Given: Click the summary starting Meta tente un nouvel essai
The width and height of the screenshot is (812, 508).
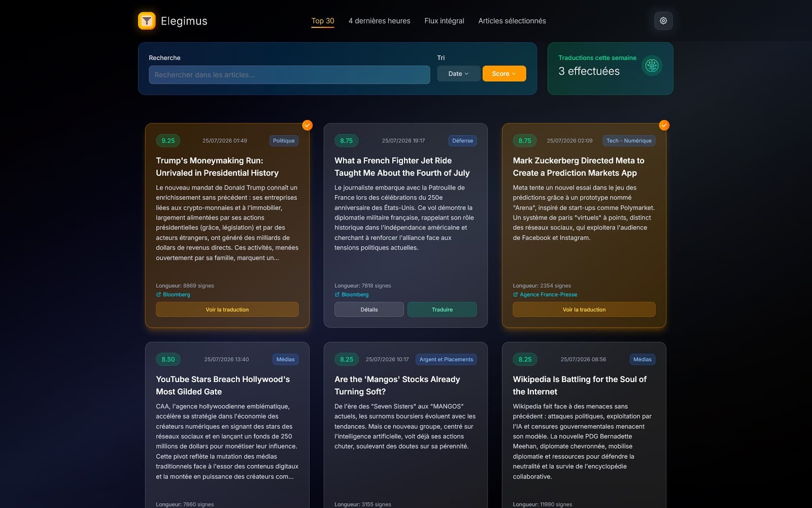Looking at the screenshot, I should (584, 212).
